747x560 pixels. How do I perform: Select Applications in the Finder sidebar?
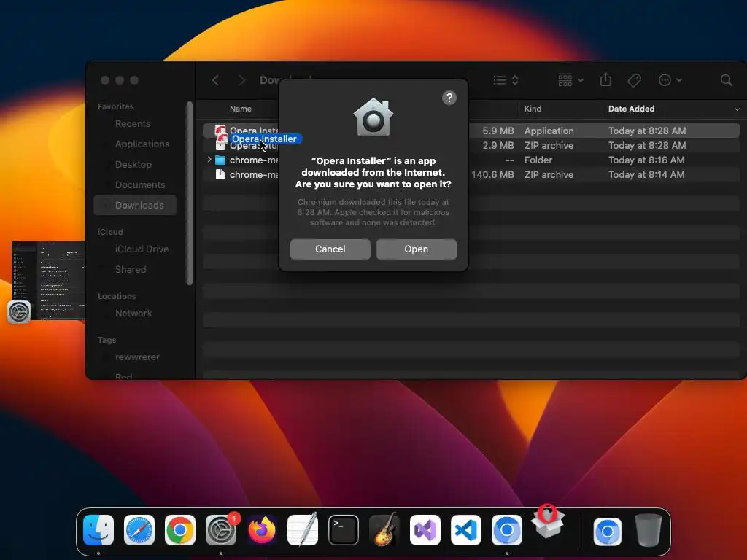142,144
